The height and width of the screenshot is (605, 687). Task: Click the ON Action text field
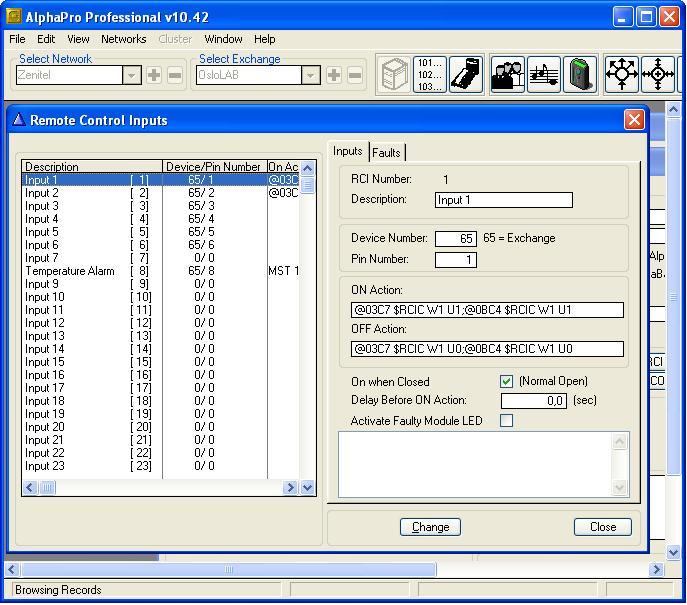tap(486, 310)
